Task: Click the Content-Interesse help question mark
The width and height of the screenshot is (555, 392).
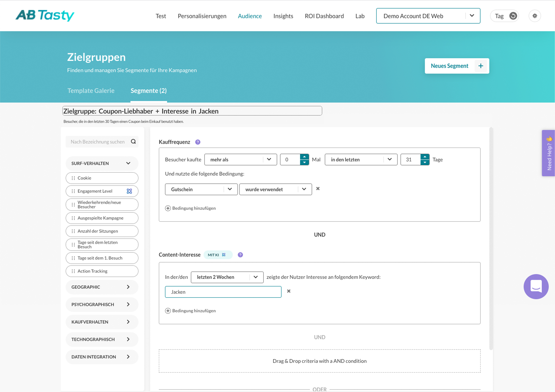Action: [240, 255]
